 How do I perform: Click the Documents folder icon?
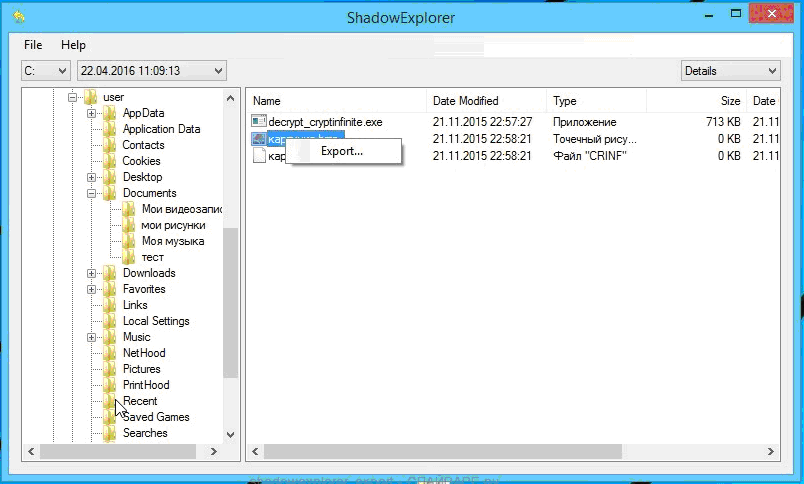(x=109, y=193)
